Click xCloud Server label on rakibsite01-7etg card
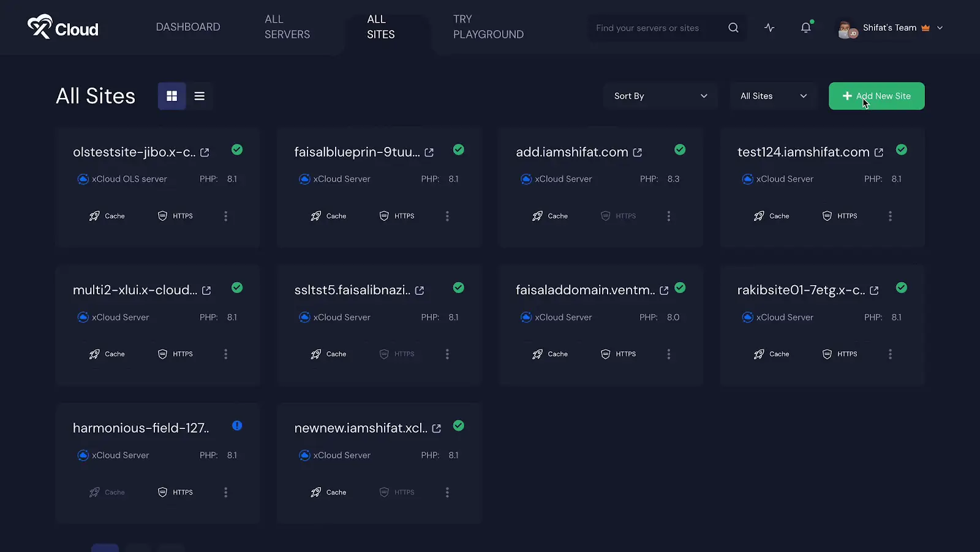 [x=785, y=318]
